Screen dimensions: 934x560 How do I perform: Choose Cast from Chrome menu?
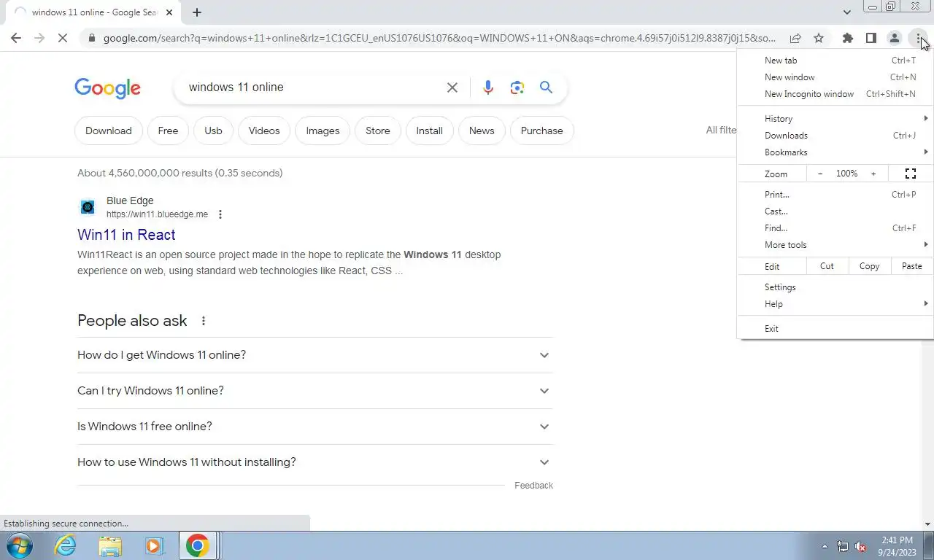click(x=835, y=211)
